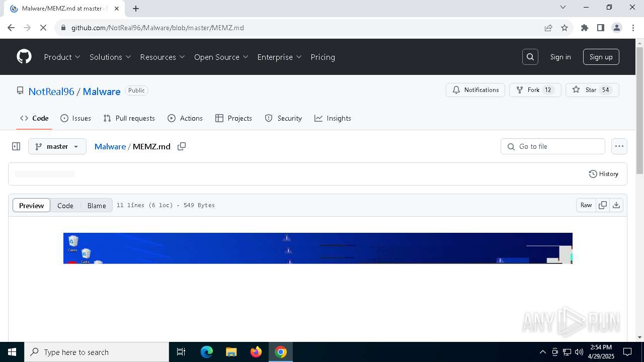
Task: Open a new browser tab
Action: click(136, 9)
